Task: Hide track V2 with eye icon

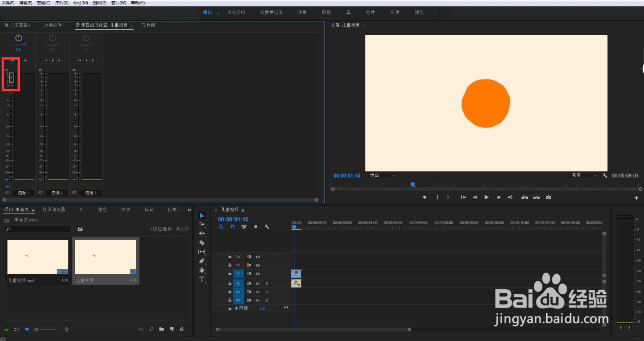Action: point(258,265)
